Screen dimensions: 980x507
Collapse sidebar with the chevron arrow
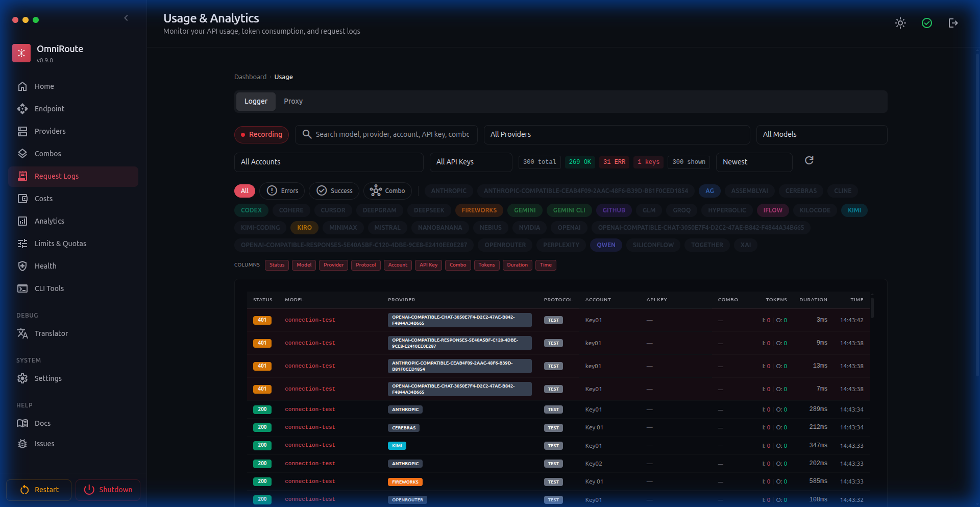click(x=126, y=18)
